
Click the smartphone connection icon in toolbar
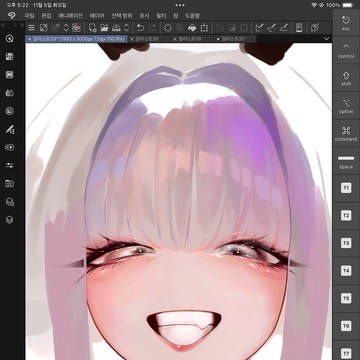[299, 28]
